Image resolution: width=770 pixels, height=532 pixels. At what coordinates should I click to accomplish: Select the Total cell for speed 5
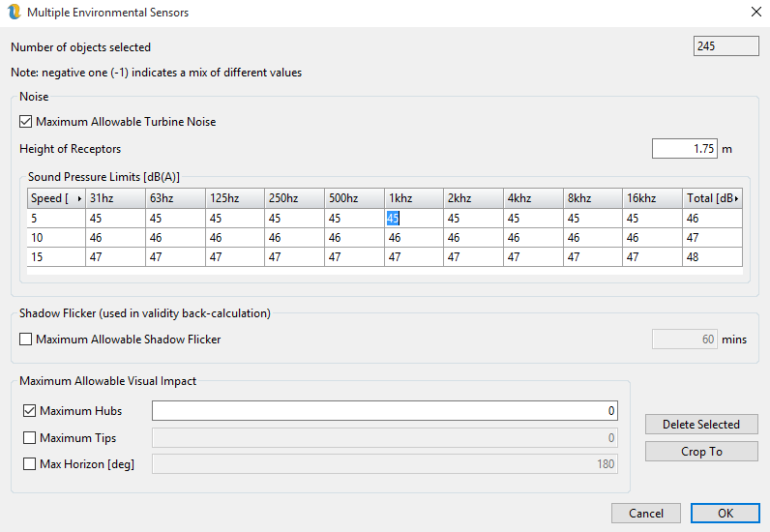[x=712, y=219]
